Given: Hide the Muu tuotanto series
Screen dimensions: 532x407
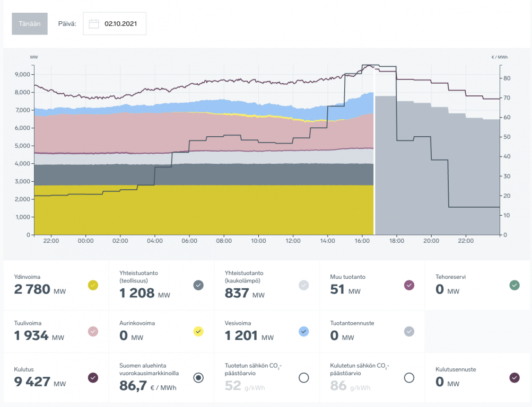Looking at the screenshot, I should (409, 285).
